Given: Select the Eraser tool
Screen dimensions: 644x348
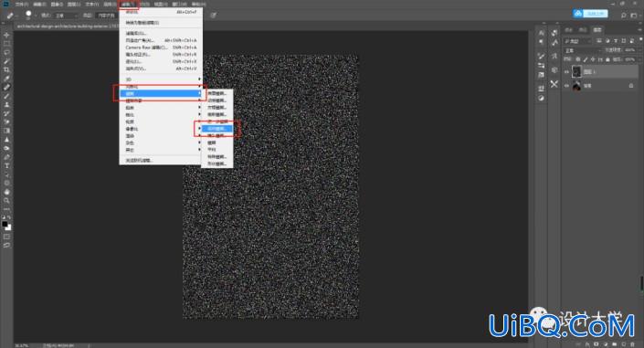Looking at the screenshot, I should 6,121.
